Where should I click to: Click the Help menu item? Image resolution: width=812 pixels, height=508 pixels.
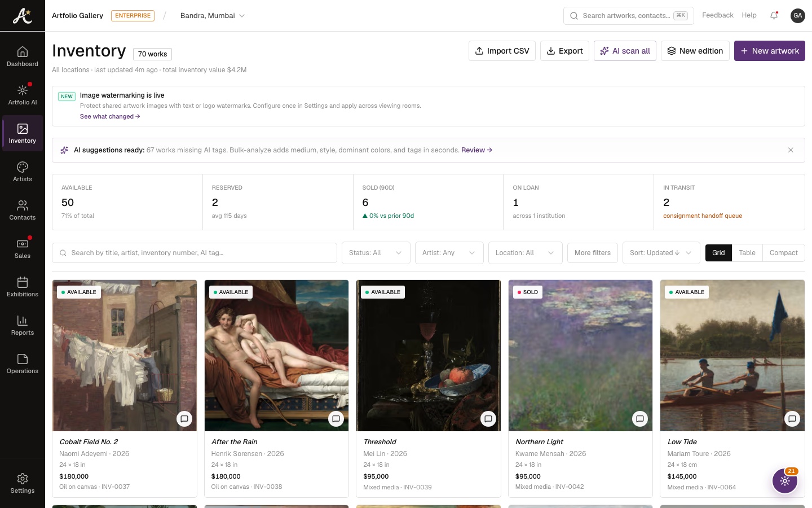pyautogui.click(x=749, y=15)
